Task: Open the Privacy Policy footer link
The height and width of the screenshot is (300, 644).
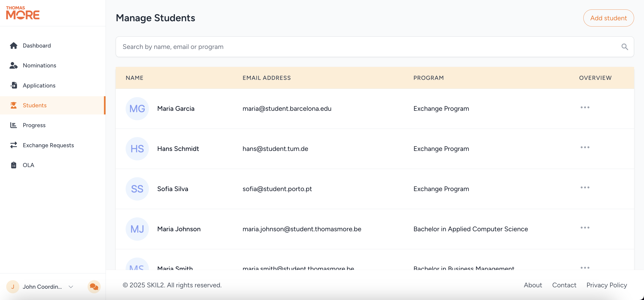Action: coord(606,285)
